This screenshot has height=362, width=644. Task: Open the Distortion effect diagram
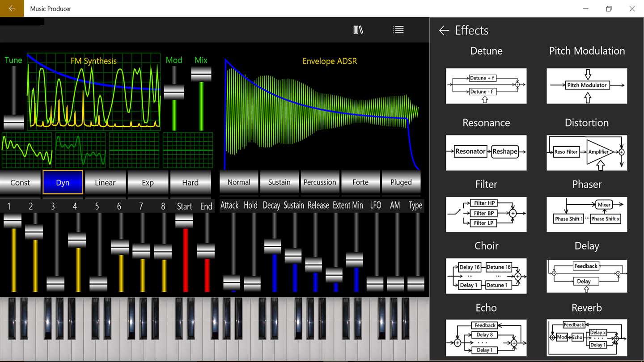(x=587, y=153)
